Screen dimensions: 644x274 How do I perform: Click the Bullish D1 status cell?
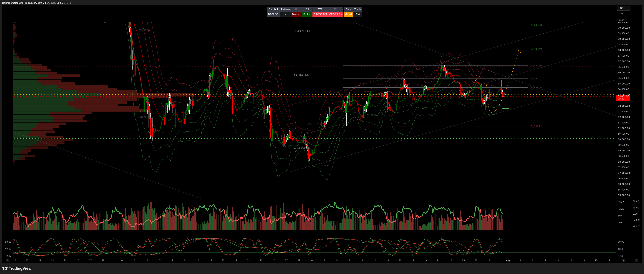point(307,14)
